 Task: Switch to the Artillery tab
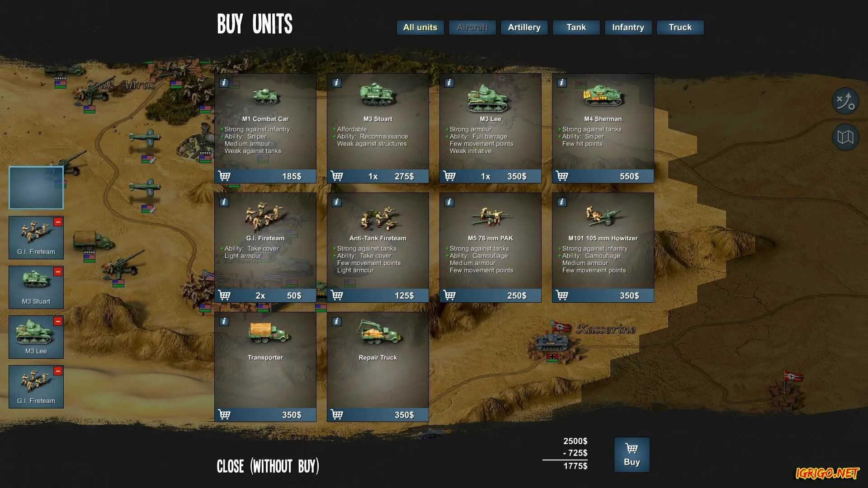(x=524, y=28)
